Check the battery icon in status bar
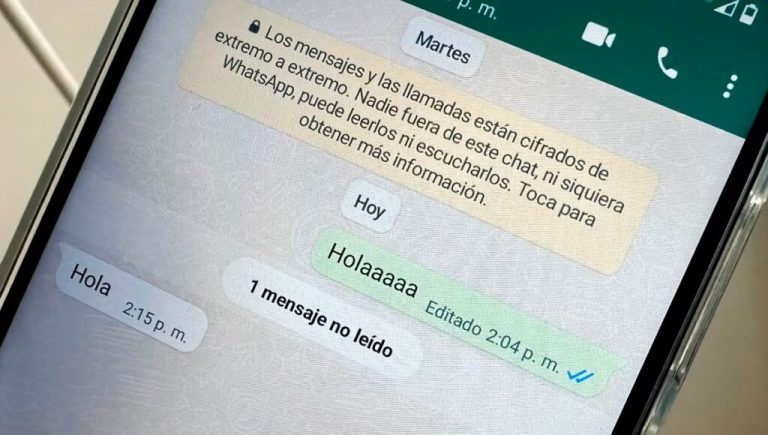768x435 pixels. [748, 13]
